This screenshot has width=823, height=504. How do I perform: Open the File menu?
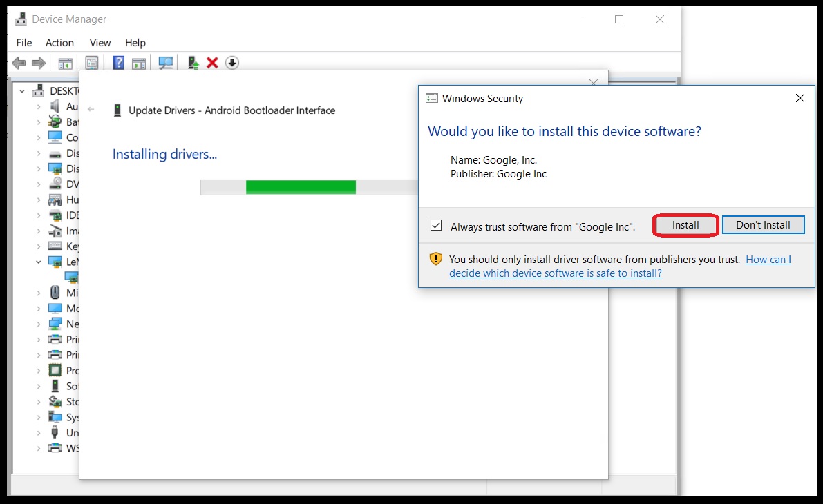[24, 43]
